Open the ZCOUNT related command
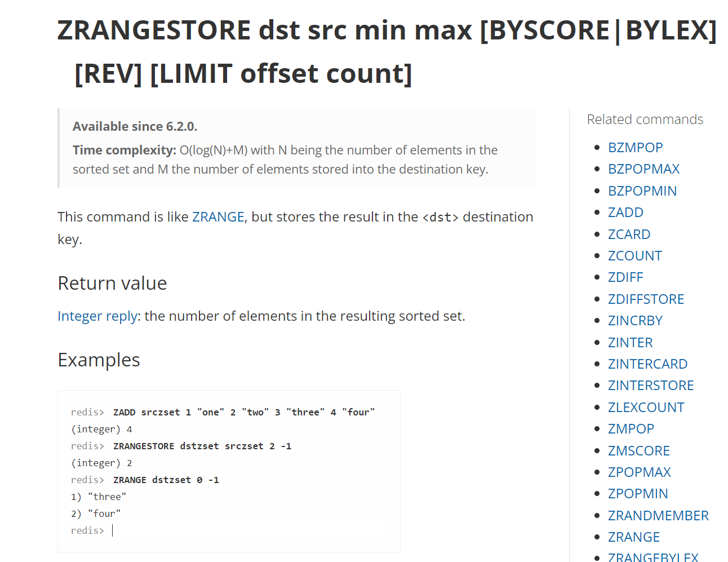Screen dimensions: 728x562 (635, 255)
